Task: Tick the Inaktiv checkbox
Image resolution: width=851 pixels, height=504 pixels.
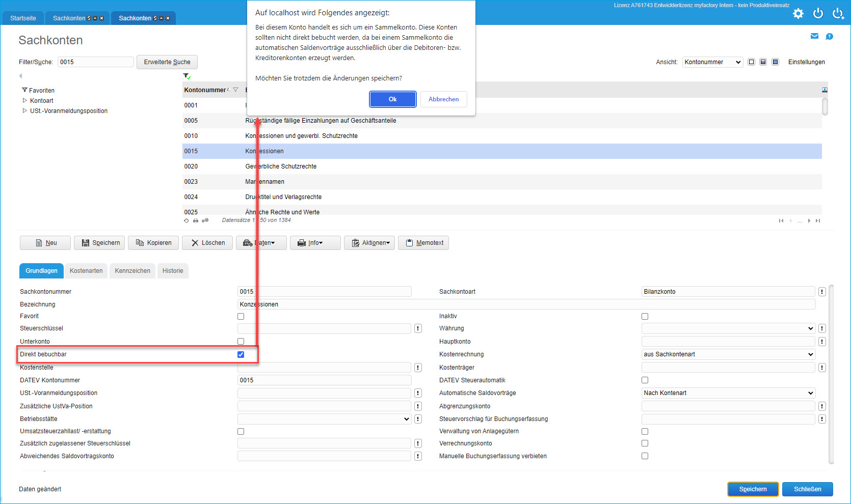Action: tap(645, 317)
